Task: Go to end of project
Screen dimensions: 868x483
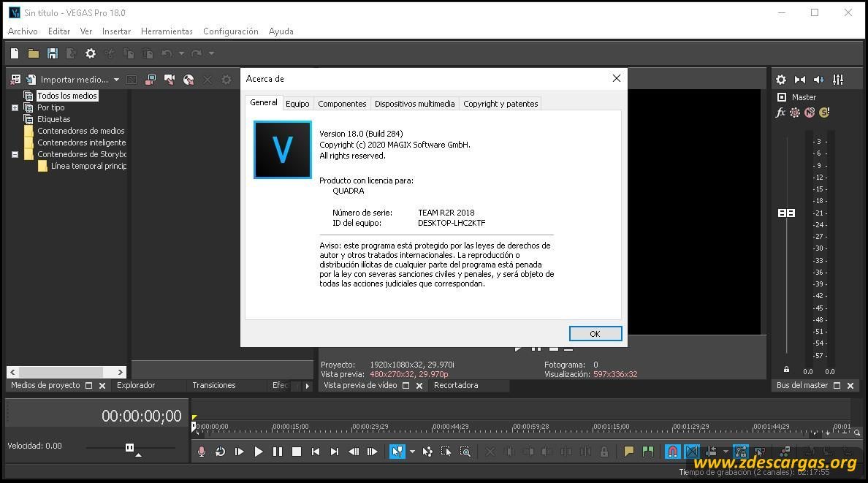Action: tap(335, 452)
